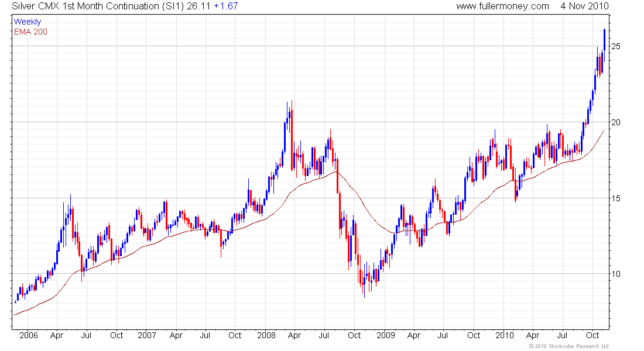The image size is (644, 351).
Task: Select the 2007 year label on time axis
Action: tap(146, 335)
